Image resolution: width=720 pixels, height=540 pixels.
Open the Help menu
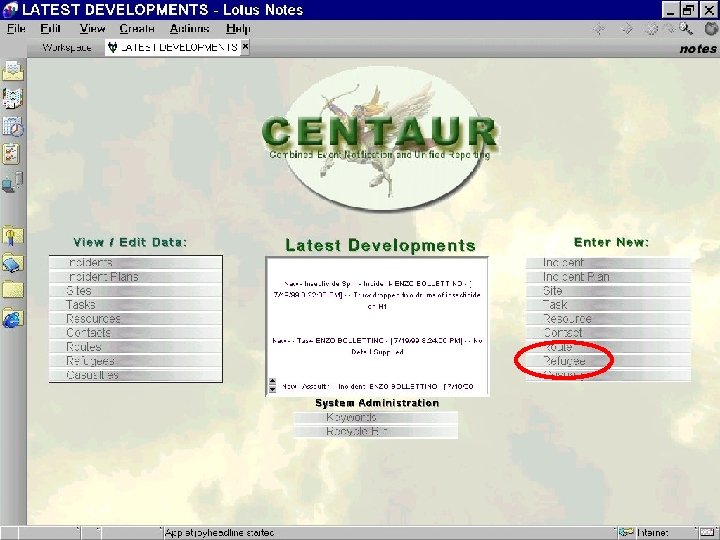(238, 28)
